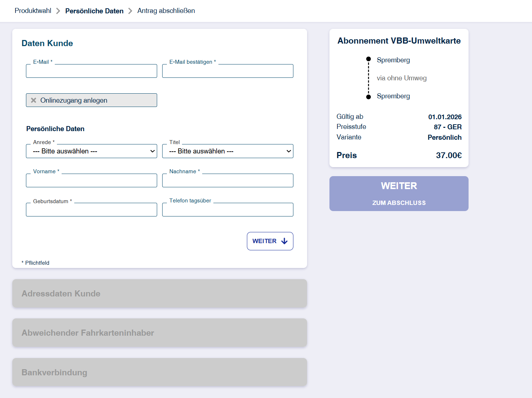Screen dimensions: 532x398
Task: Expand Abweichender Fahrkarteninhaber section
Action: coord(159,333)
